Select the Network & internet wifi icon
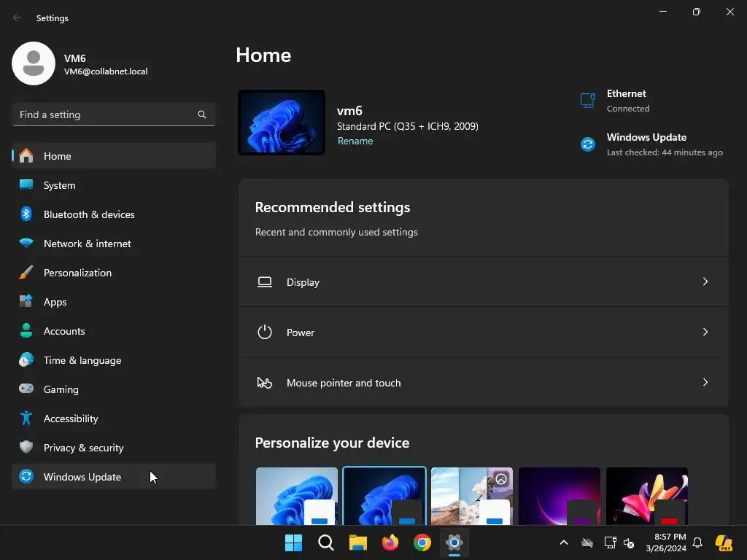The height and width of the screenshot is (560, 747). tap(26, 244)
